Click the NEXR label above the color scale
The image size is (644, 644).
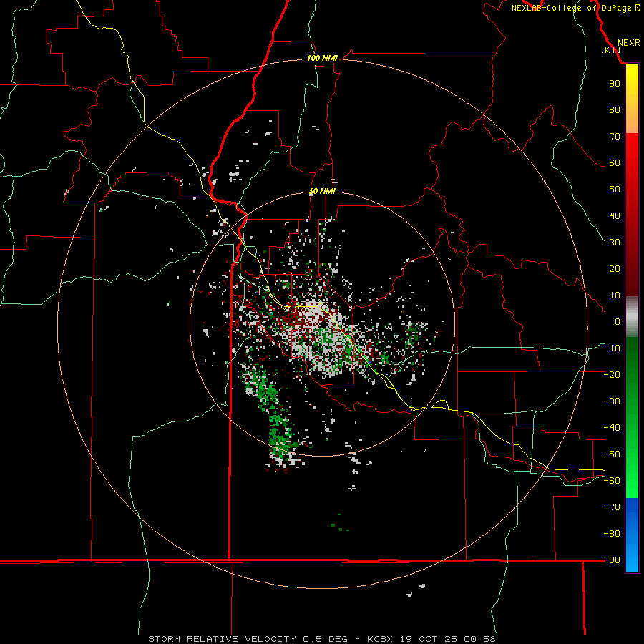click(629, 43)
